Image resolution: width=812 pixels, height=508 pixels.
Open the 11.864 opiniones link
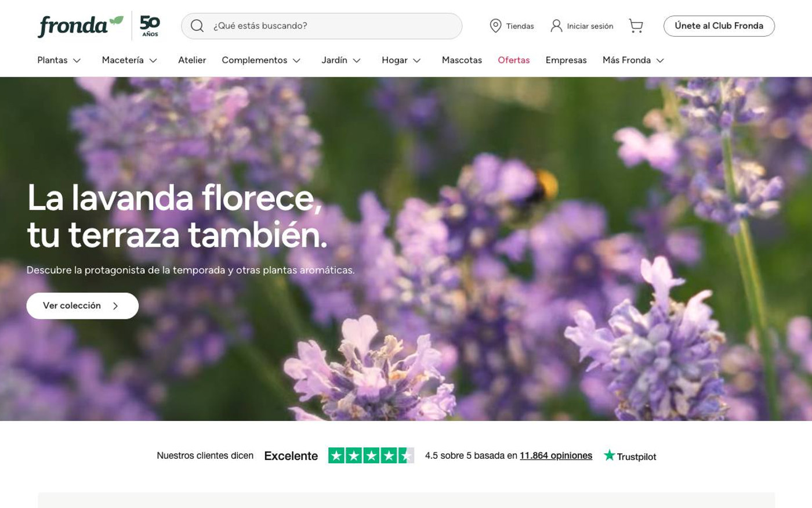[x=556, y=456]
